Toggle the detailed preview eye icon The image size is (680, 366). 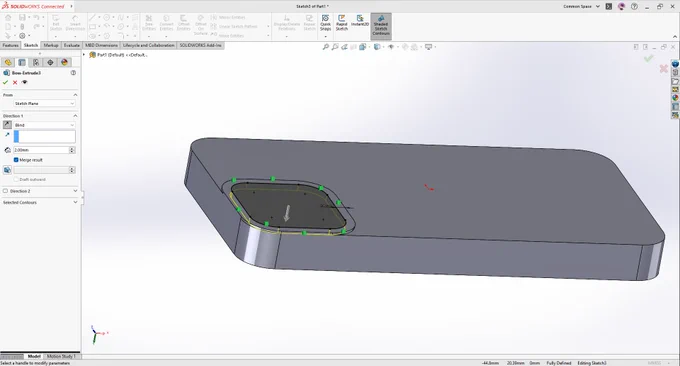click(24, 82)
